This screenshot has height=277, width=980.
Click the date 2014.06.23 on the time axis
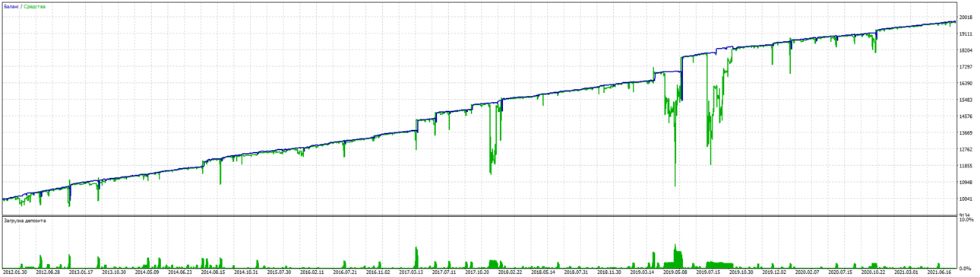(181, 272)
